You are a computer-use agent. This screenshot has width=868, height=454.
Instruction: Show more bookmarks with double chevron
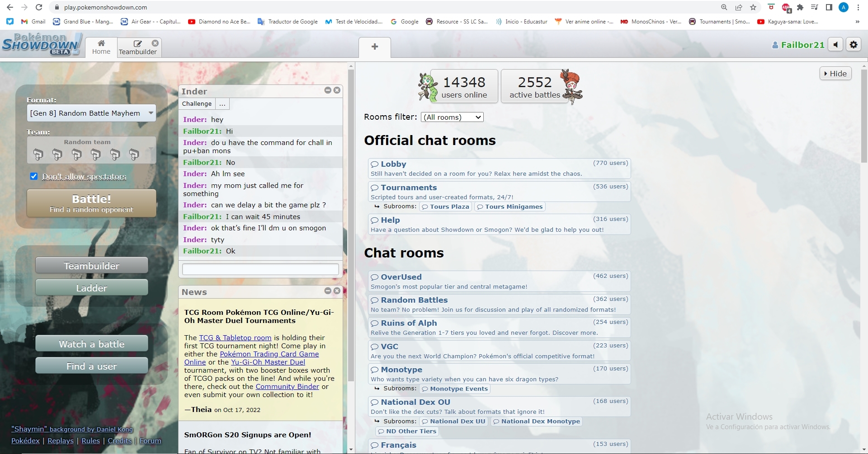[857, 21]
